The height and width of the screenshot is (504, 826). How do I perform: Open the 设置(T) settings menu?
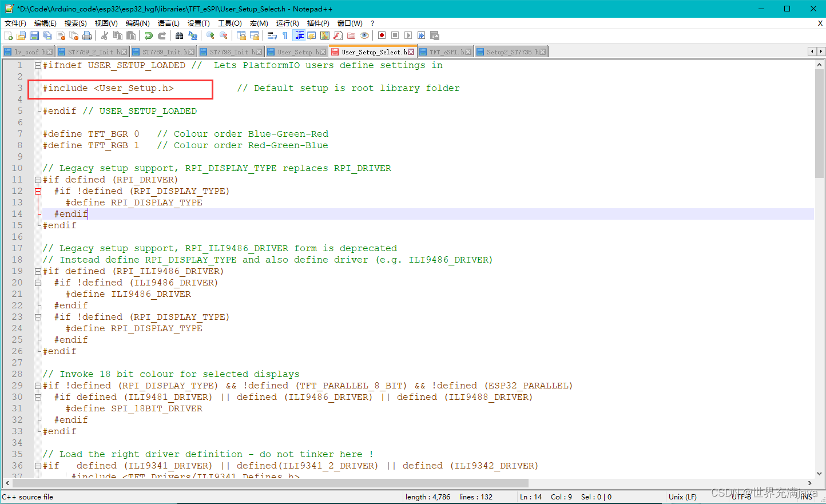(198, 23)
